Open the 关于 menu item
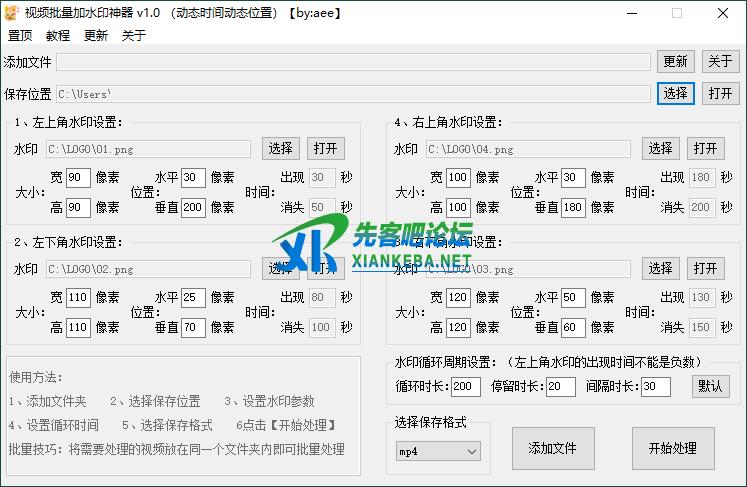This screenshot has height=487, width=747. [134, 35]
